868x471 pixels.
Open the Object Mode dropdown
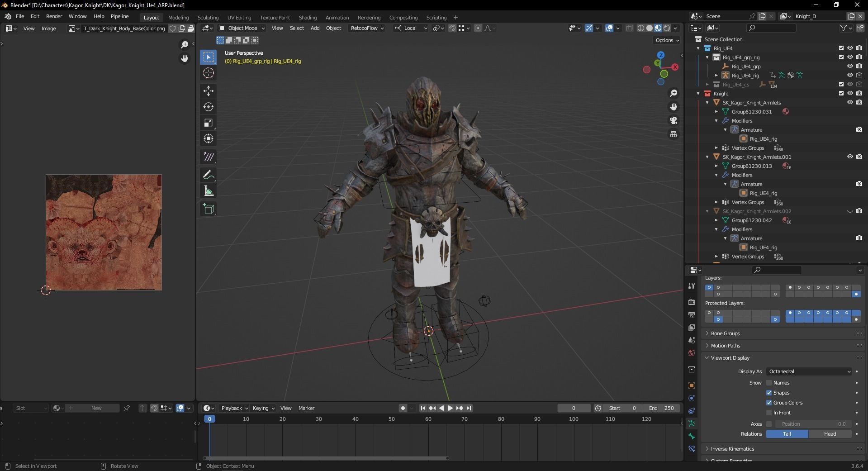(x=242, y=28)
